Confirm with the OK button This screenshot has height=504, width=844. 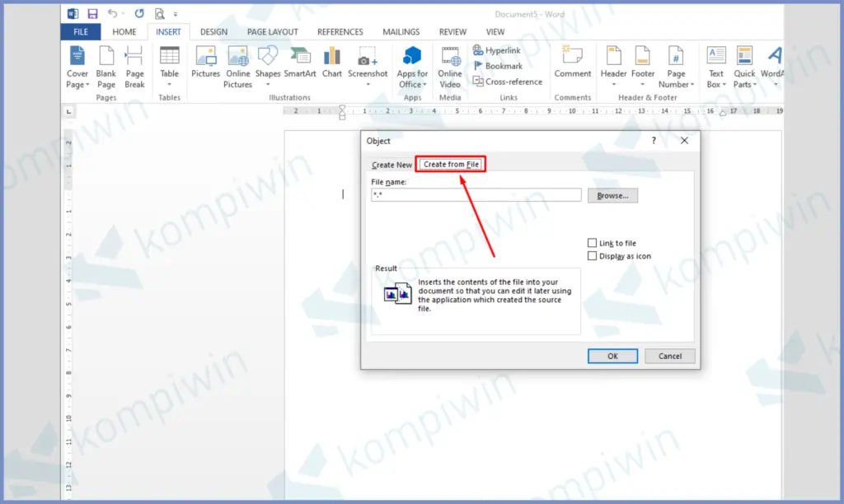(612, 356)
